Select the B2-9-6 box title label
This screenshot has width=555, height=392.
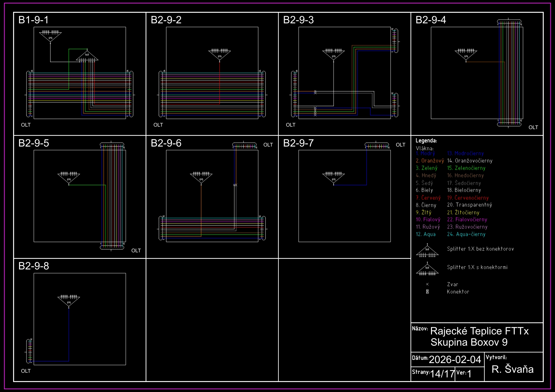166,143
